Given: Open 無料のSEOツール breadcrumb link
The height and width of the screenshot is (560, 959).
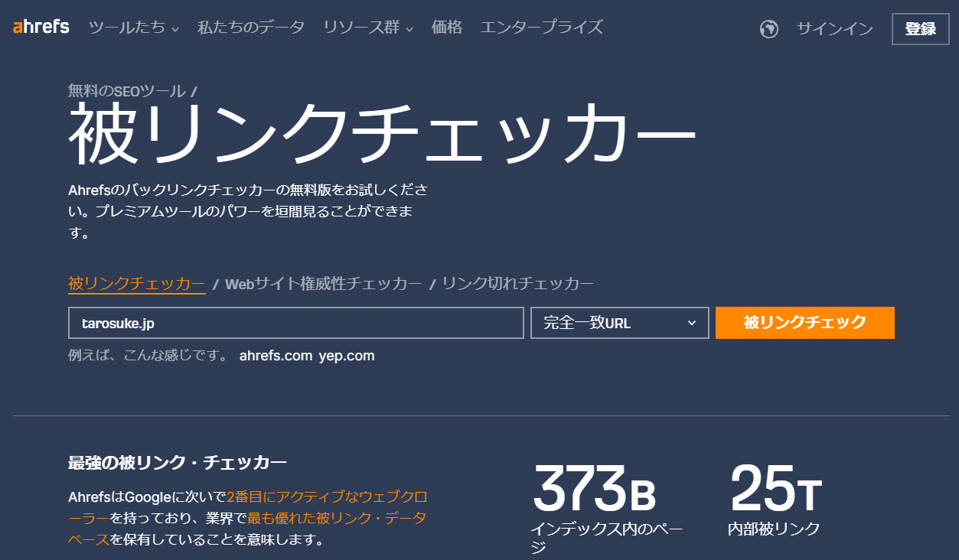Looking at the screenshot, I should (126, 91).
